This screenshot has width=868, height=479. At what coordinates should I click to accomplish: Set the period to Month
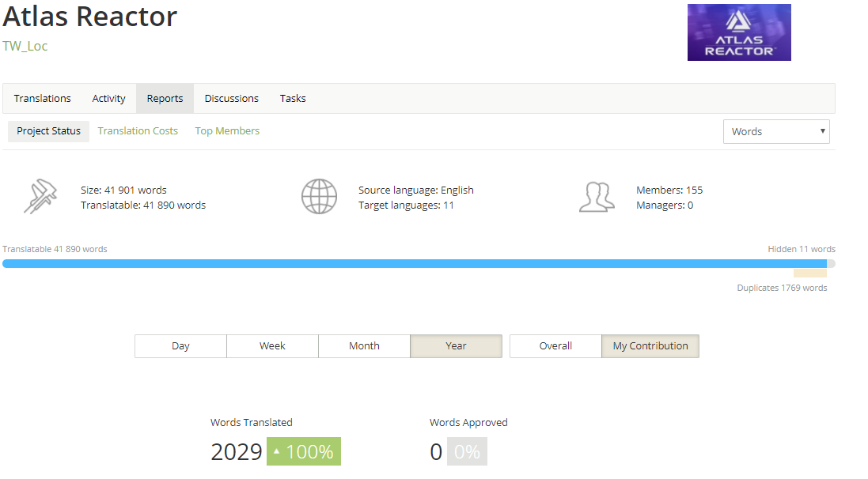(x=364, y=346)
